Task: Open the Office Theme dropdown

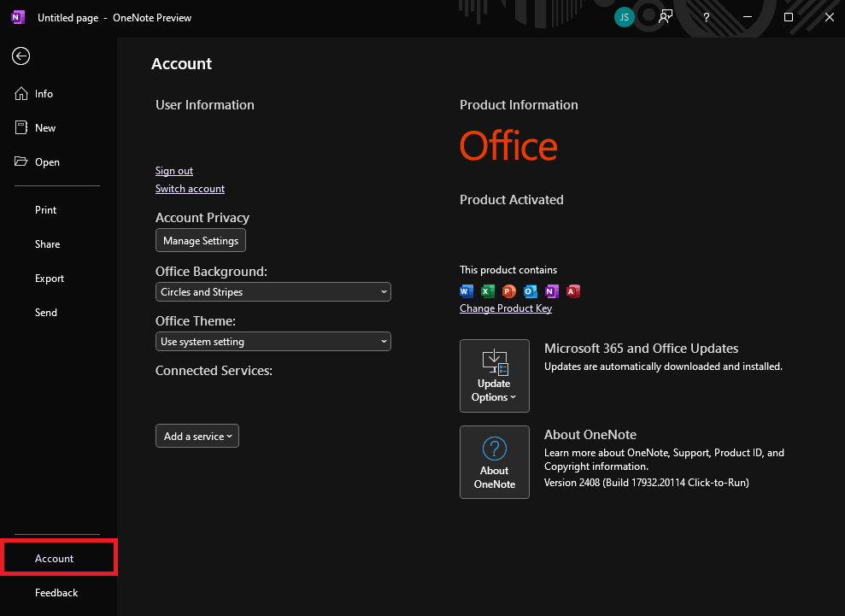Action: (273, 342)
